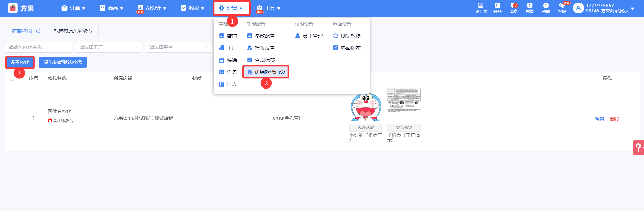Open 参数配置 menu entry
Image resolution: width=644 pixels, height=211 pixels.
coord(261,36)
